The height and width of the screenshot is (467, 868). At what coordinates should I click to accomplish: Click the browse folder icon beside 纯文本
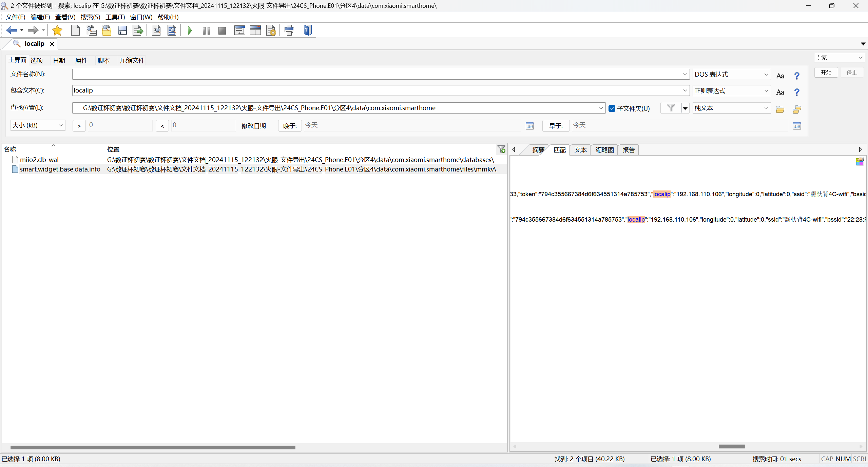(x=780, y=109)
